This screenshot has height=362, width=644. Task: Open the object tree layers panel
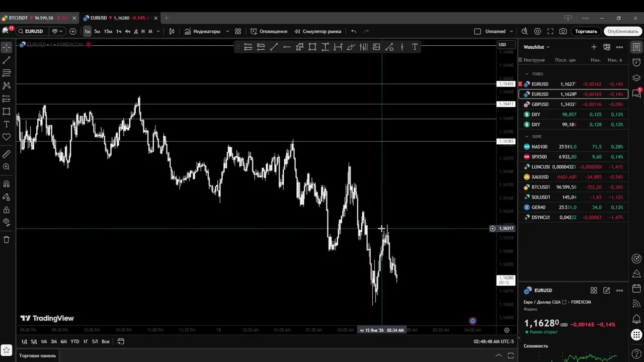click(x=636, y=78)
